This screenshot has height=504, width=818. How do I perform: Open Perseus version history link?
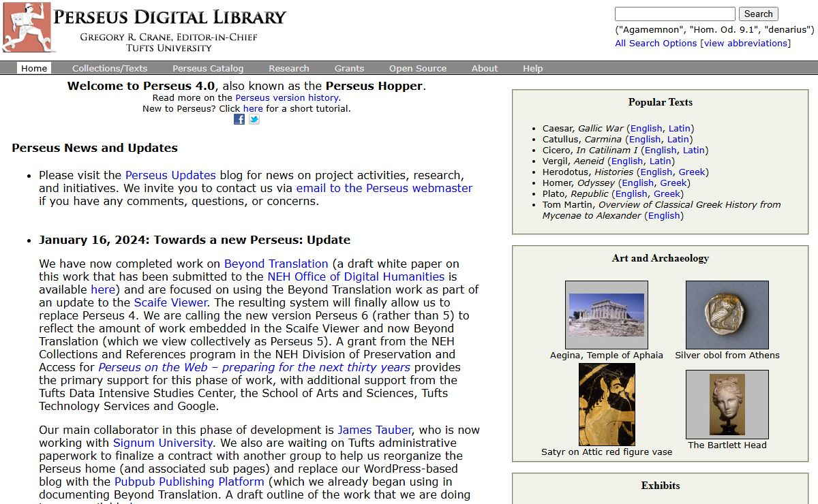pos(288,97)
